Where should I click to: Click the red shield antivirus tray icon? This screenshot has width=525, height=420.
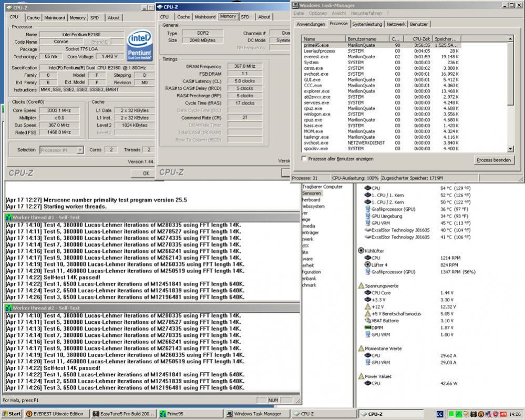click(x=496, y=414)
